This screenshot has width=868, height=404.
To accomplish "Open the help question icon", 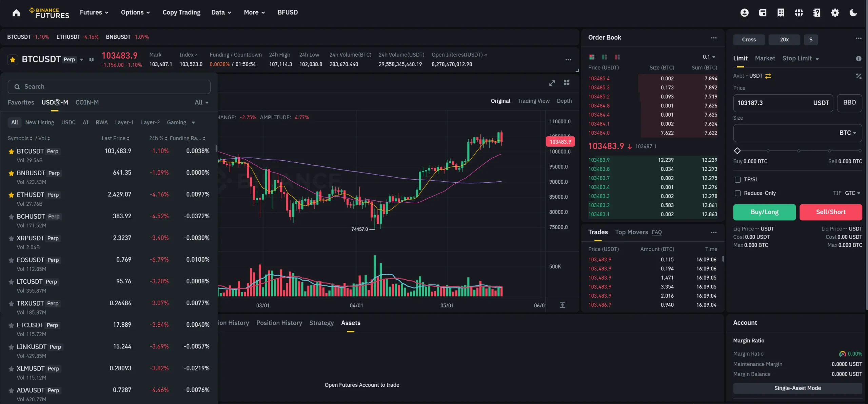I will pos(817,13).
